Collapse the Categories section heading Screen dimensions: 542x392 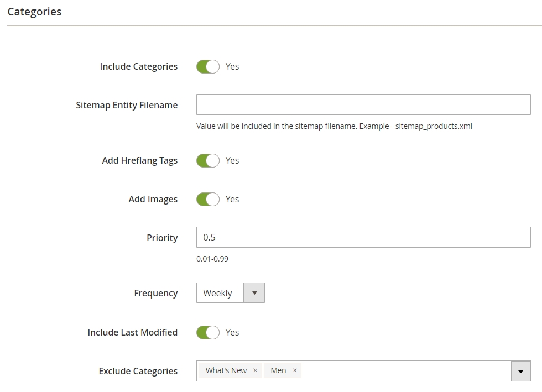point(34,12)
